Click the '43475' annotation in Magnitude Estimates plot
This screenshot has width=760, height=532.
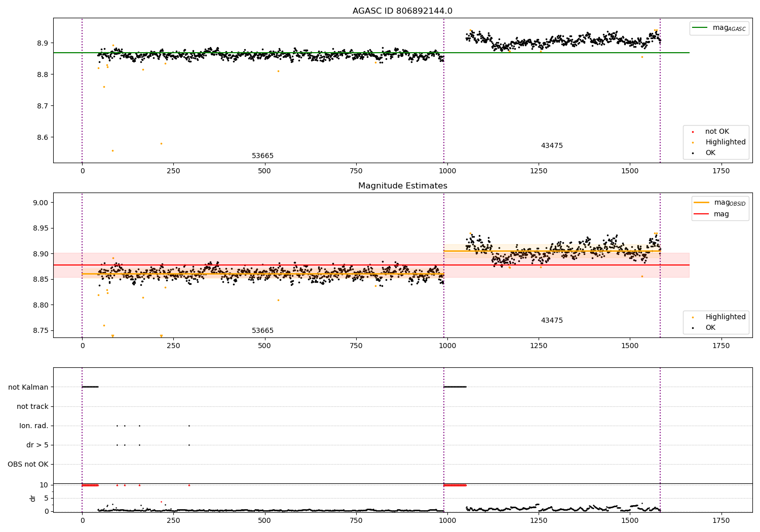coord(552,321)
